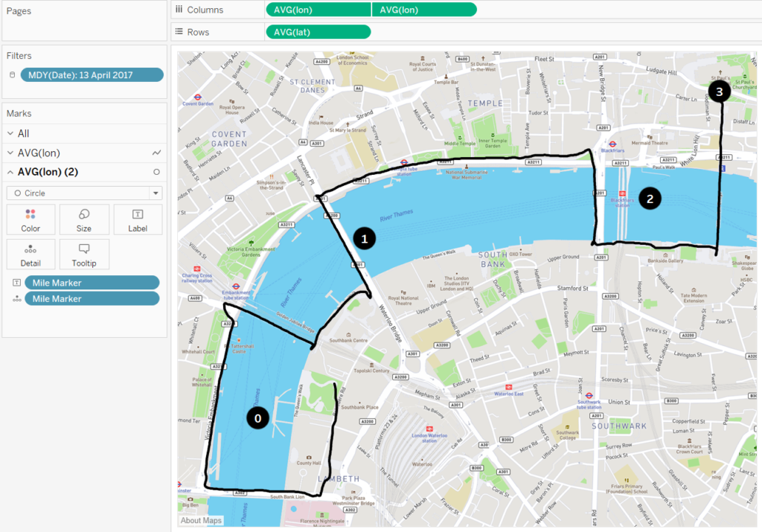Click the Rows shelf icon
This screenshot has height=532, width=762.
179,31
